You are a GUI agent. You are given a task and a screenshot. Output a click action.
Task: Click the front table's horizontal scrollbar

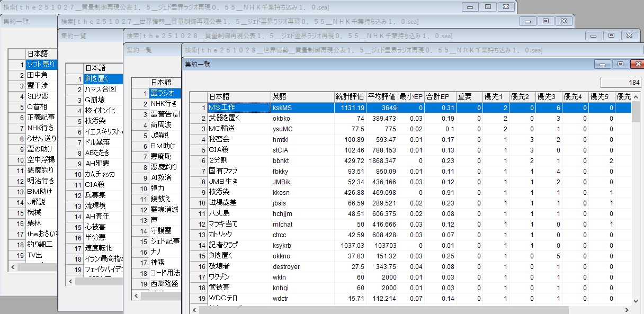coord(371,310)
